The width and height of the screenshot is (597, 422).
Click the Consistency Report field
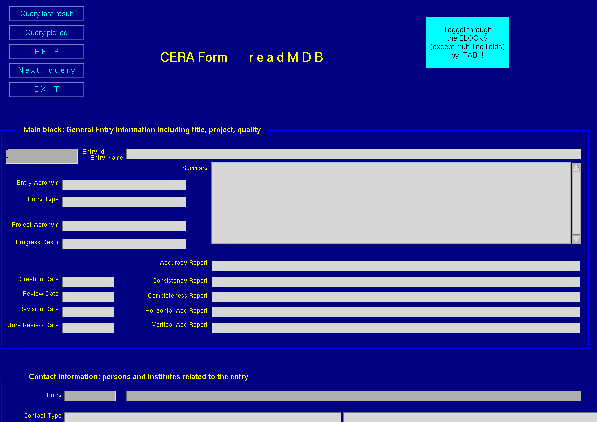pos(396,282)
